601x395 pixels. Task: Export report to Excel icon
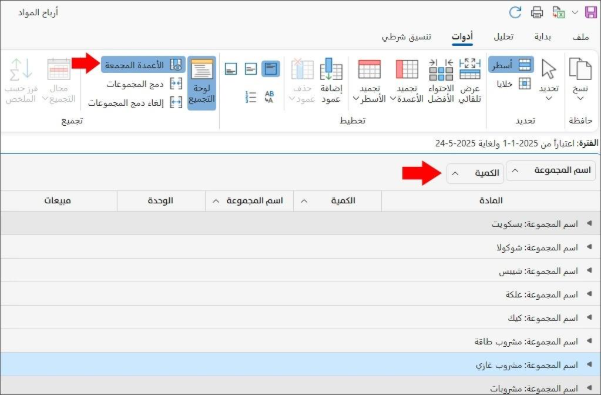tap(558, 12)
